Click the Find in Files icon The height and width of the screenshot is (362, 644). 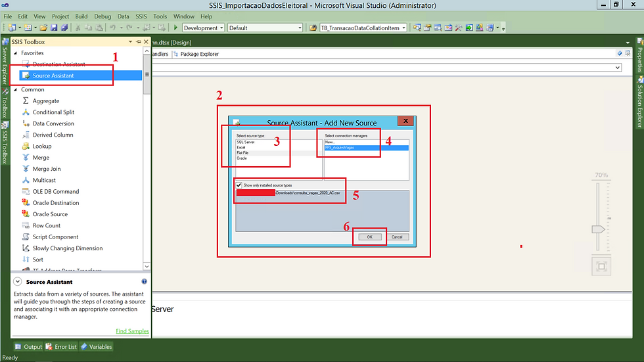coord(313,28)
